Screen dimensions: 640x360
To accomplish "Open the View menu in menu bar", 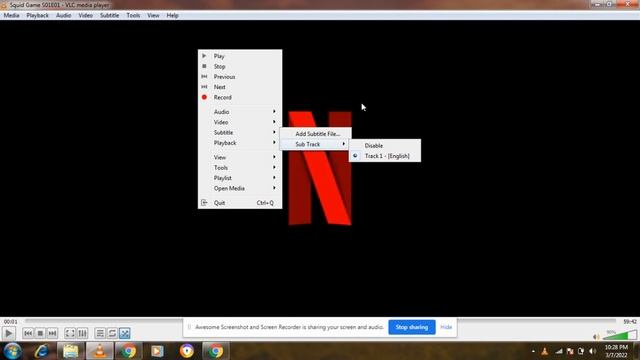I will click(x=153, y=16).
